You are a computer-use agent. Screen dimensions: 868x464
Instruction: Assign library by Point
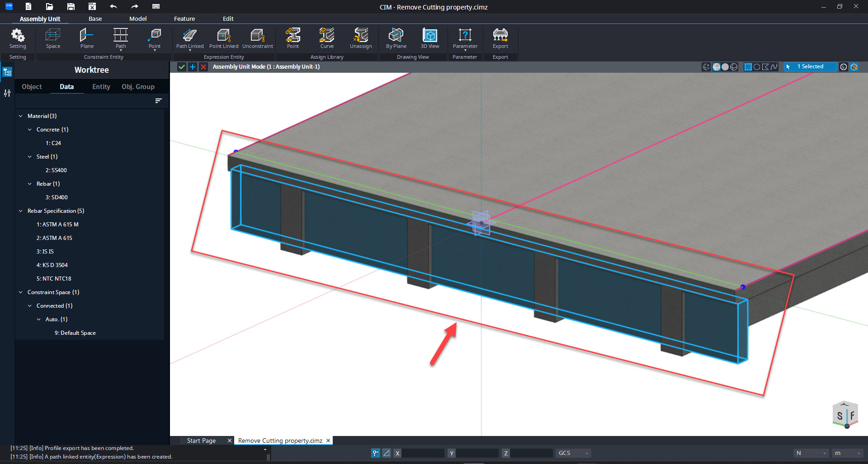(x=293, y=38)
